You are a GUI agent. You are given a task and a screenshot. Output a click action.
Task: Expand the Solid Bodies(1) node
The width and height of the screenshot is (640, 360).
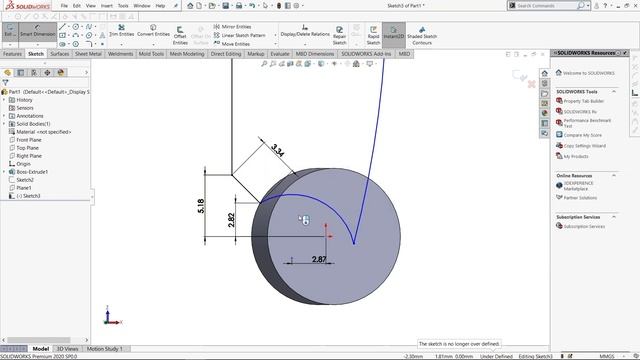click(4, 124)
